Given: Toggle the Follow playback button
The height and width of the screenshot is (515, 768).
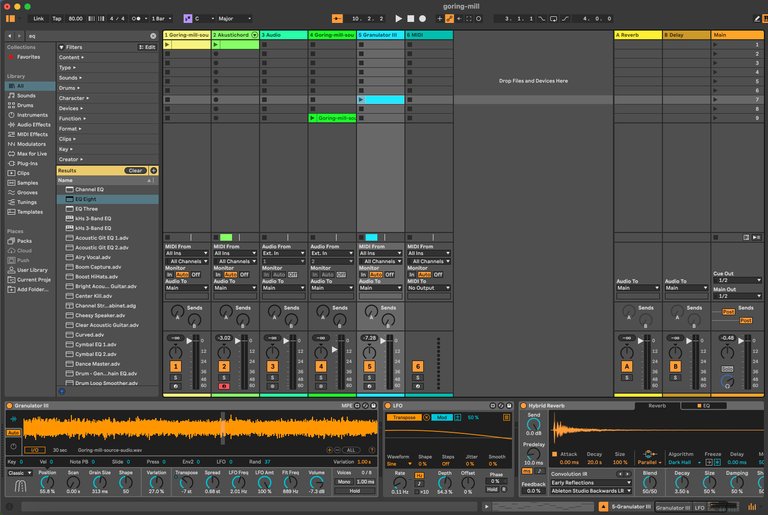Looking at the screenshot, I should [337, 19].
